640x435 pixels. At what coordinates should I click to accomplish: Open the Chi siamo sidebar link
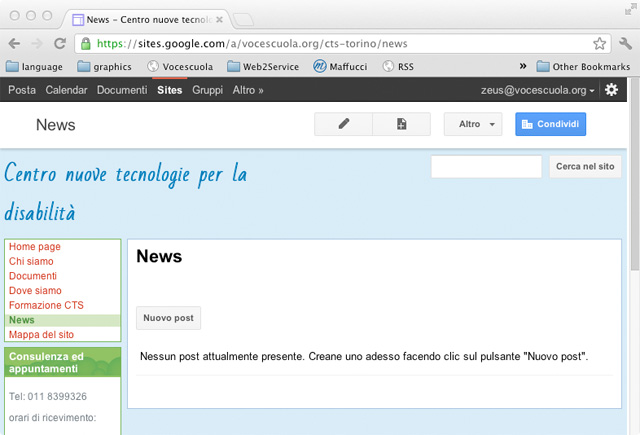coord(31,261)
